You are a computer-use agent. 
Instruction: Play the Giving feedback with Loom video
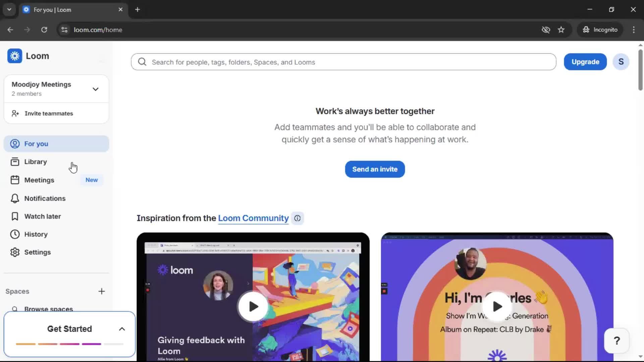253,306
